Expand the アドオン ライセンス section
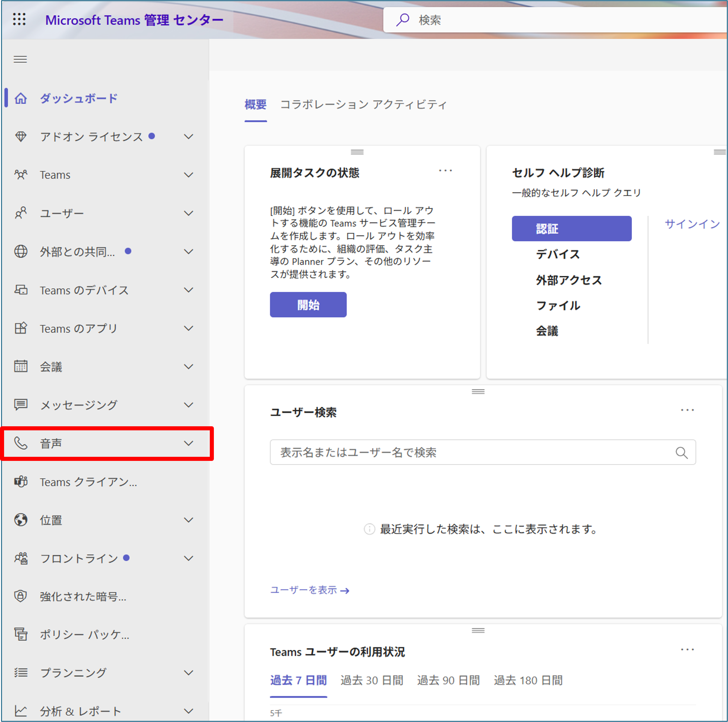This screenshot has height=722, width=728. point(189,137)
